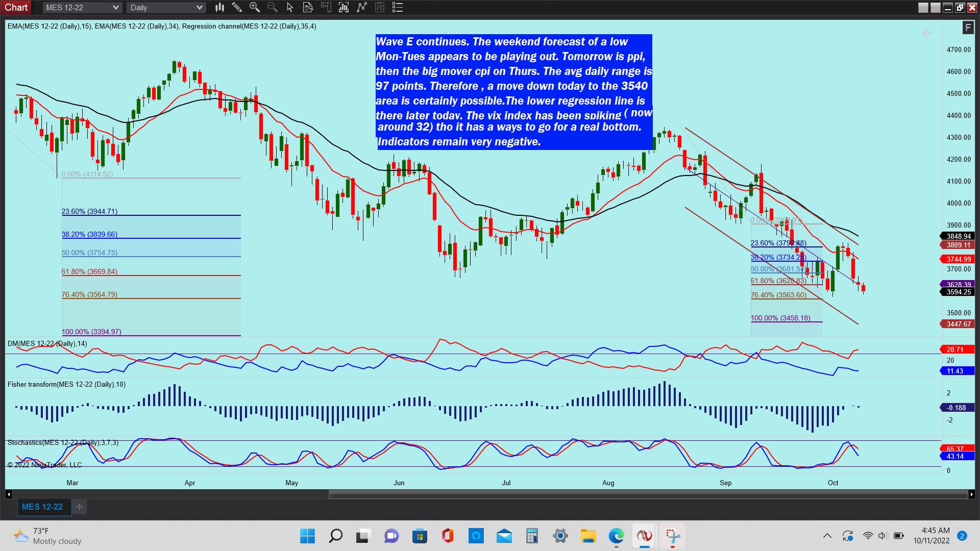The height and width of the screenshot is (551, 980).
Task: Click the 3447.67 price marker
Action: point(958,324)
